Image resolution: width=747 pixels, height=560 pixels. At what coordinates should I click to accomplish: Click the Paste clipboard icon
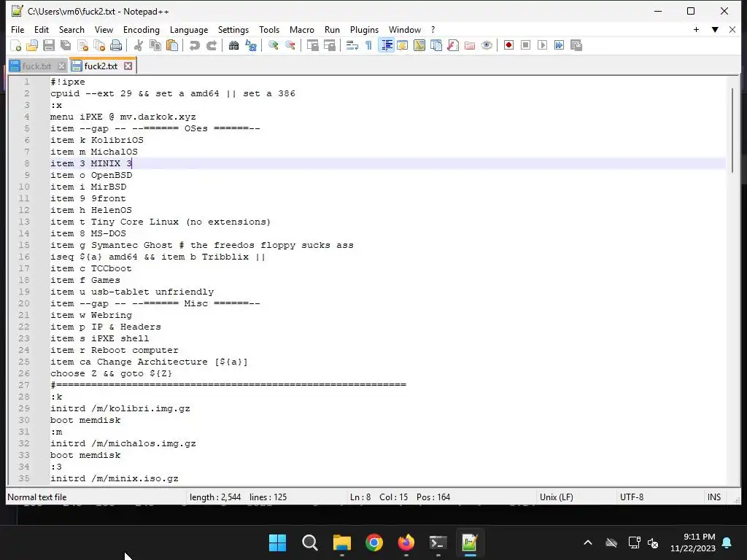(172, 45)
